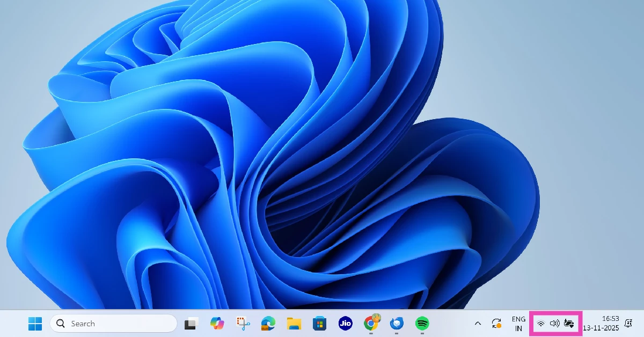This screenshot has width=644, height=337.
Task: Open the Wi-Fi network flyout
Action: [x=541, y=324]
